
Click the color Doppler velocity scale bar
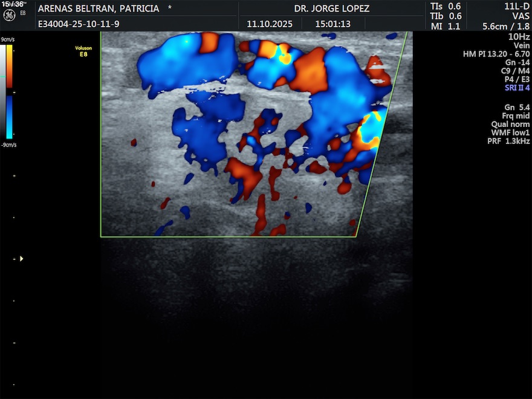click(9, 92)
